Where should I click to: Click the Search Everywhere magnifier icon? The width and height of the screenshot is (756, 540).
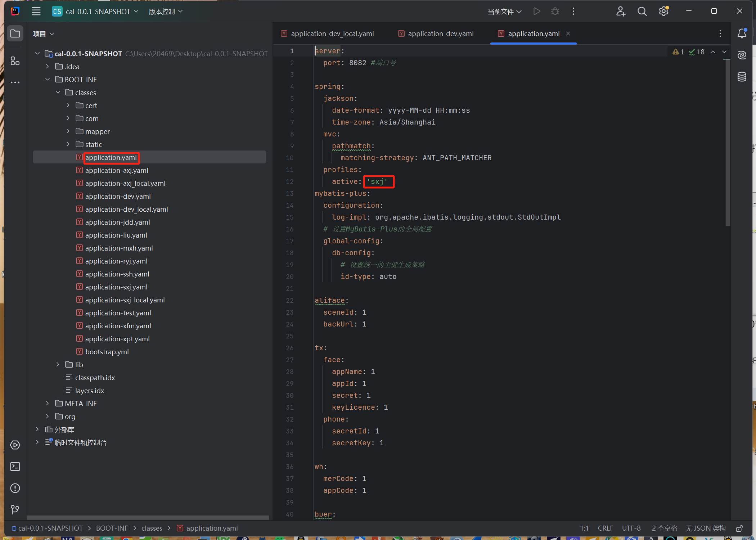(x=642, y=12)
